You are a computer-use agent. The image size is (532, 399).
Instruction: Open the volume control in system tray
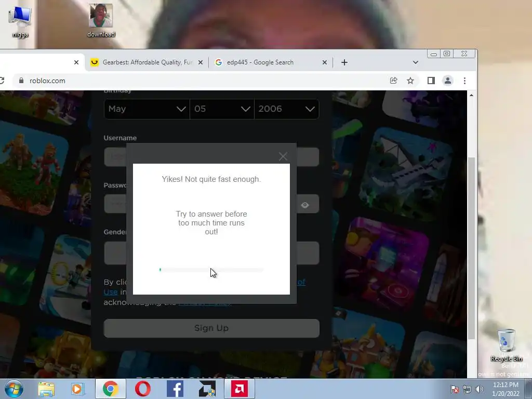480,389
